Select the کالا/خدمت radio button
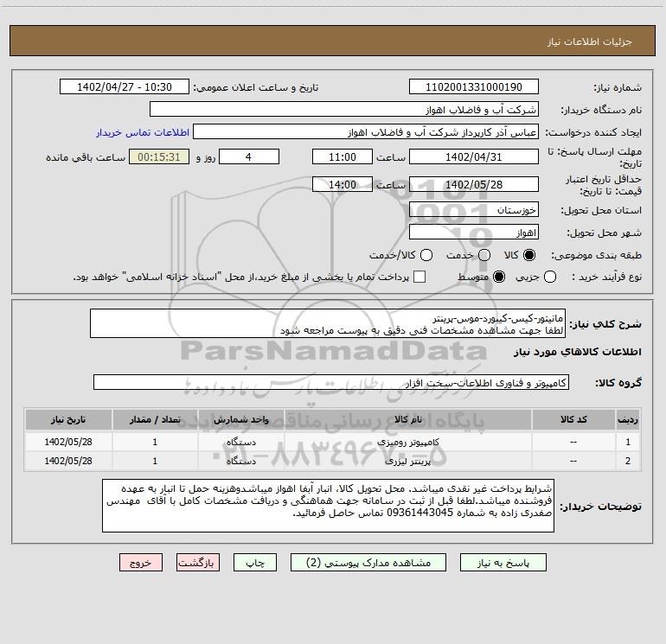This screenshot has height=644, width=666. coord(426,255)
